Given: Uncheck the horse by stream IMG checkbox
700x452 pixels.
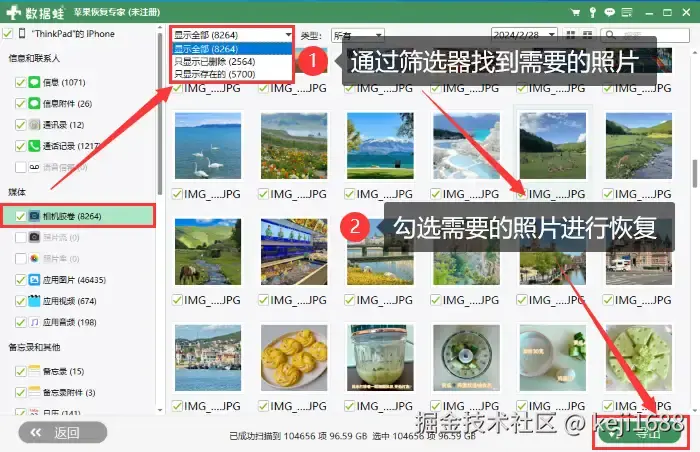Looking at the screenshot, I should tap(178, 300).
